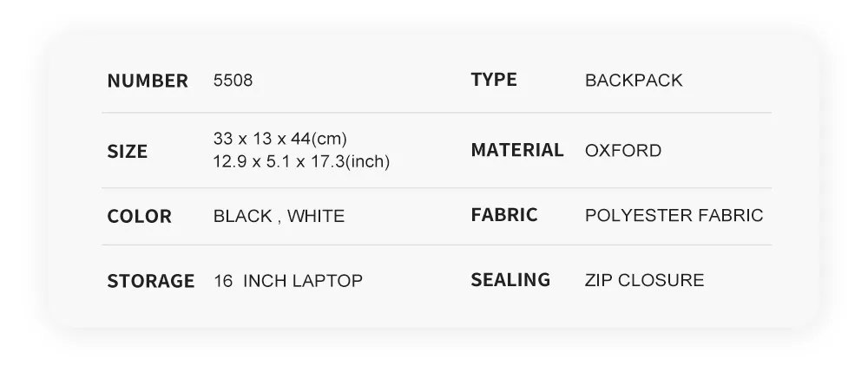868x372 pixels.
Task: Click the TYPE label
Action: 494,80
